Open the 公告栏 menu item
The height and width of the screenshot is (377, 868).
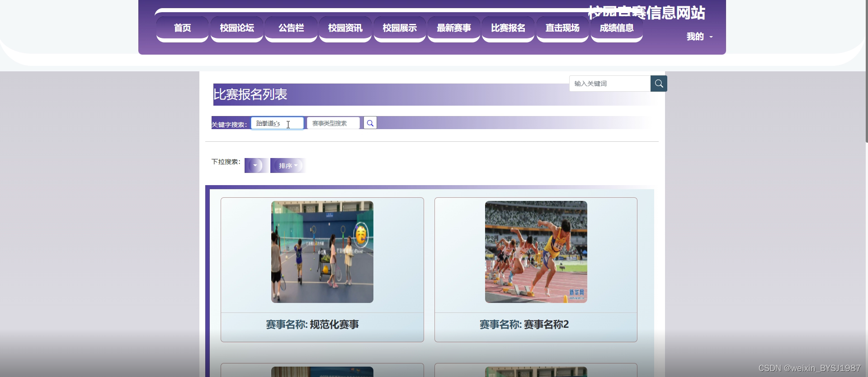[291, 28]
